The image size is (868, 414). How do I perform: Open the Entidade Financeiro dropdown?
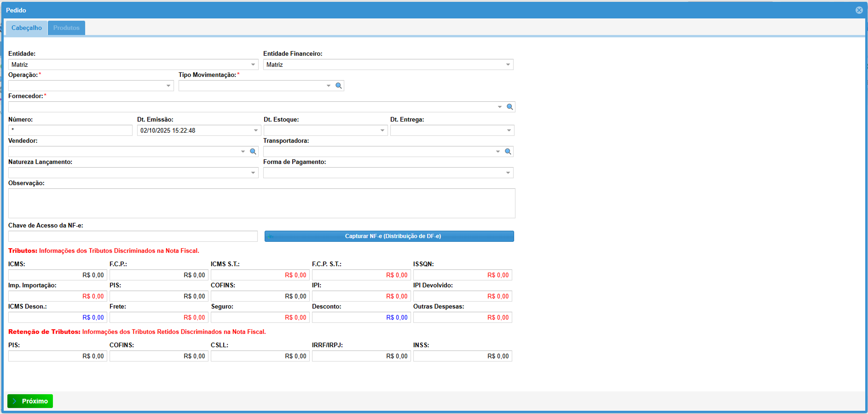point(508,65)
